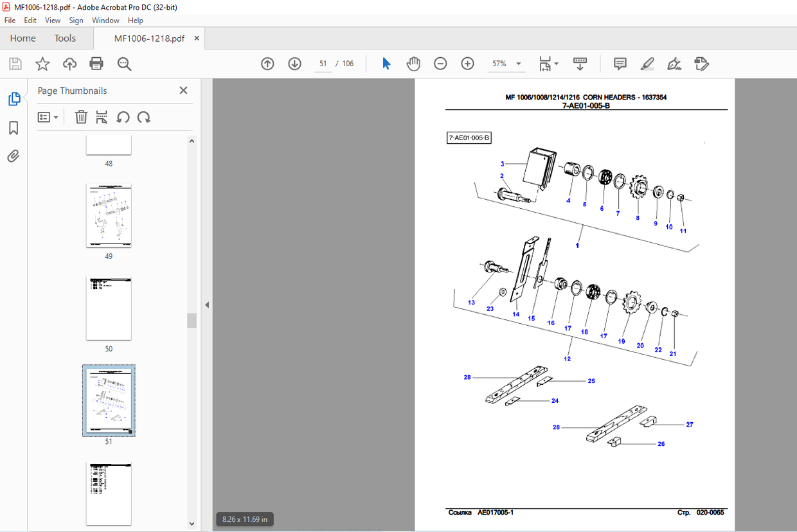Click the Zoom out minus icon

[440, 64]
